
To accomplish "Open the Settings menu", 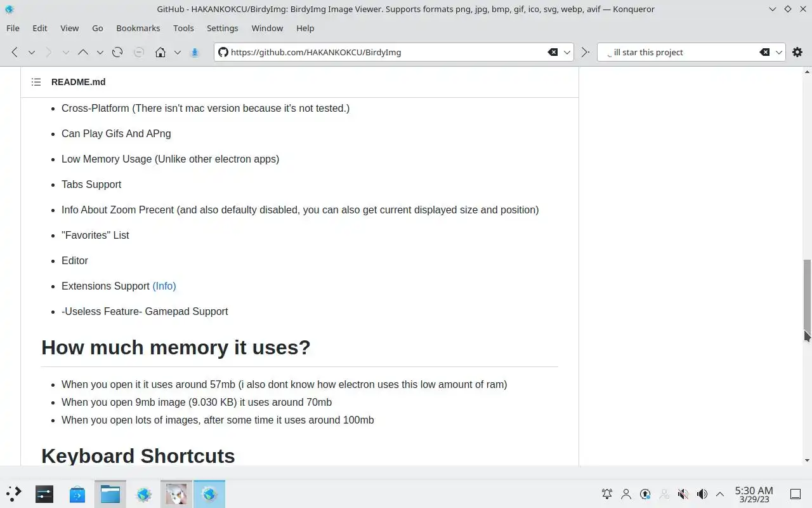I will pyautogui.click(x=222, y=28).
